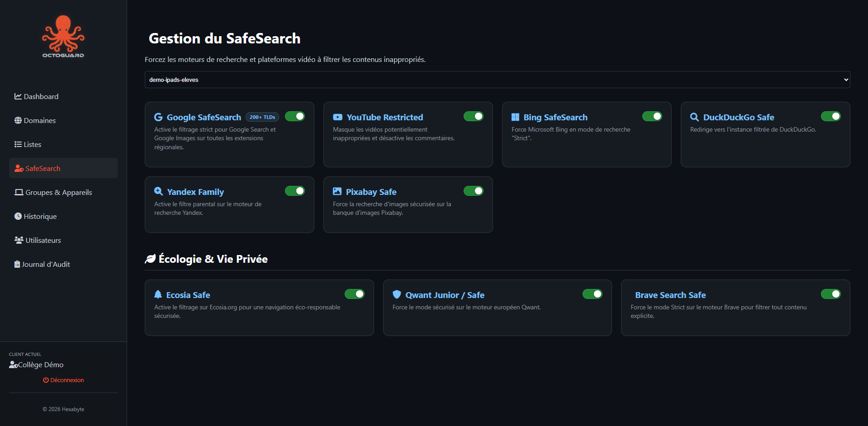The image size is (868, 426).
Task: Click the Déconnexion power icon
Action: (x=46, y=380)
